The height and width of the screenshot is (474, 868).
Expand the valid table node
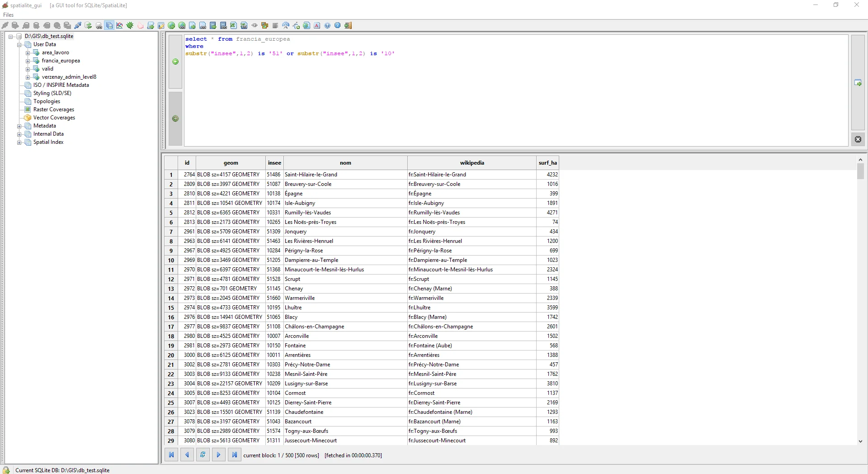pyautogui.click(x=28, y=69)
